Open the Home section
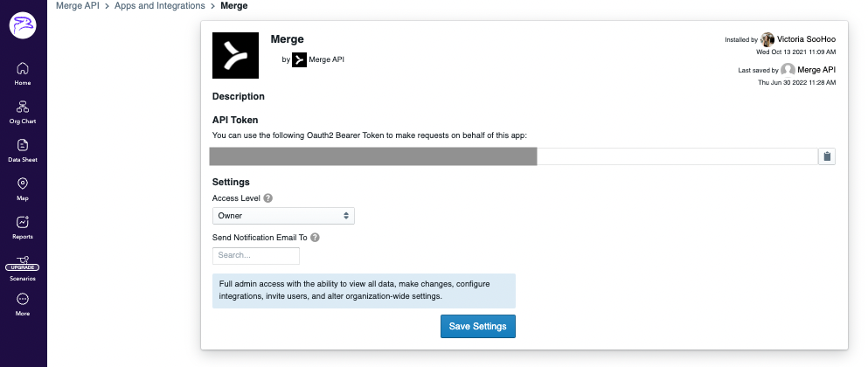Viewport: 868px width, 367px height. pyautogui.click(x=23, y=73)
